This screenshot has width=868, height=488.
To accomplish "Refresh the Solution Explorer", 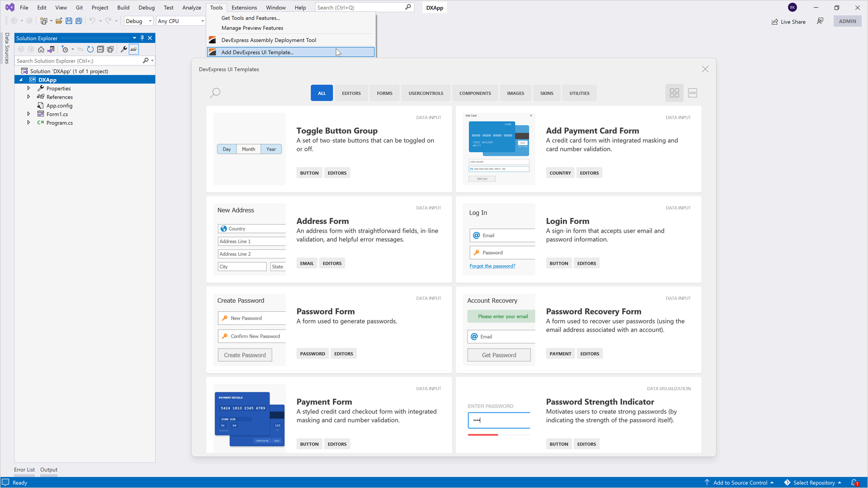I will click(90, 49).
